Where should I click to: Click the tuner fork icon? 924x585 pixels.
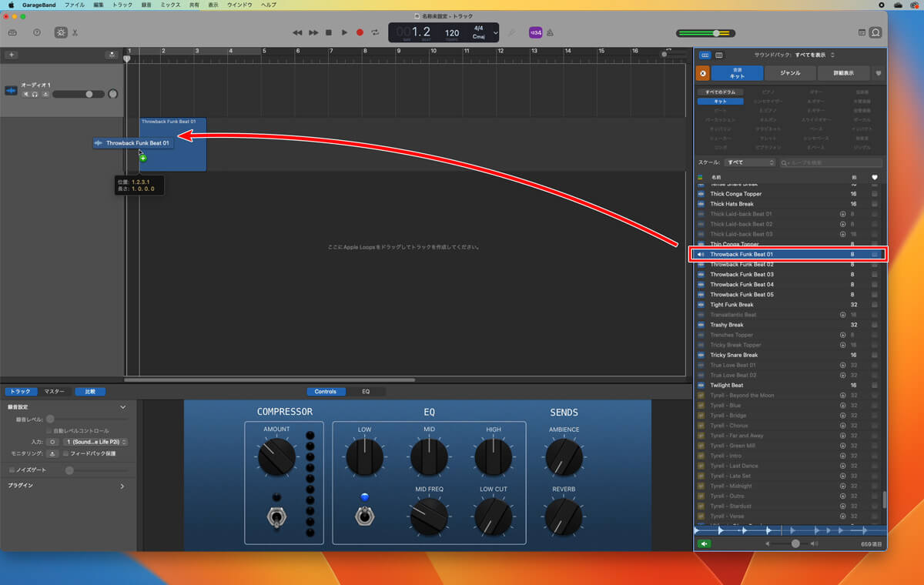point(511,32)
